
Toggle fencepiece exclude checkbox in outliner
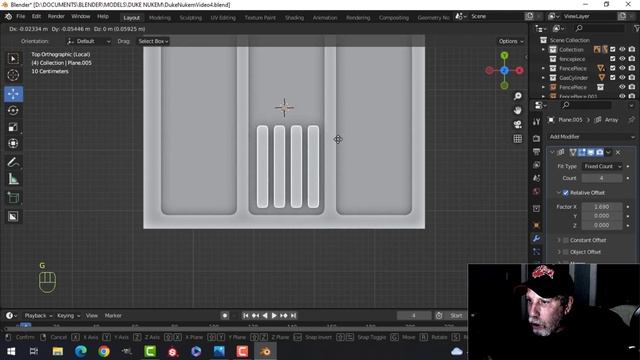(x=613, y=59)
